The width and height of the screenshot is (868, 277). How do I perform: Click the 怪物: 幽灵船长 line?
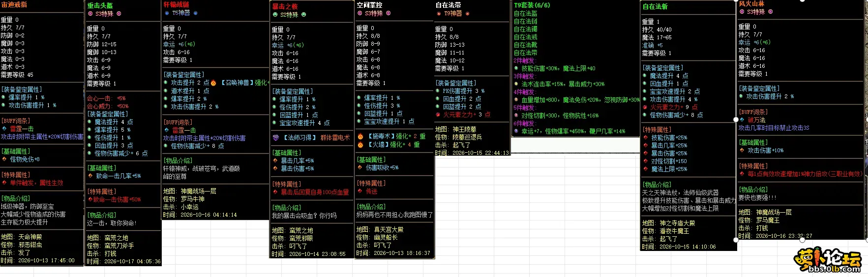[377, 237]
